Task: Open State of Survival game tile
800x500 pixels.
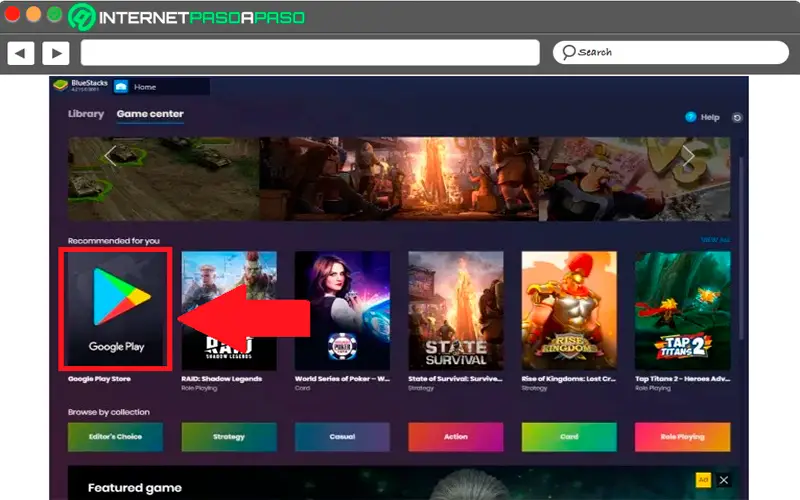Action: pyautogui.click(x=456, y=310)
